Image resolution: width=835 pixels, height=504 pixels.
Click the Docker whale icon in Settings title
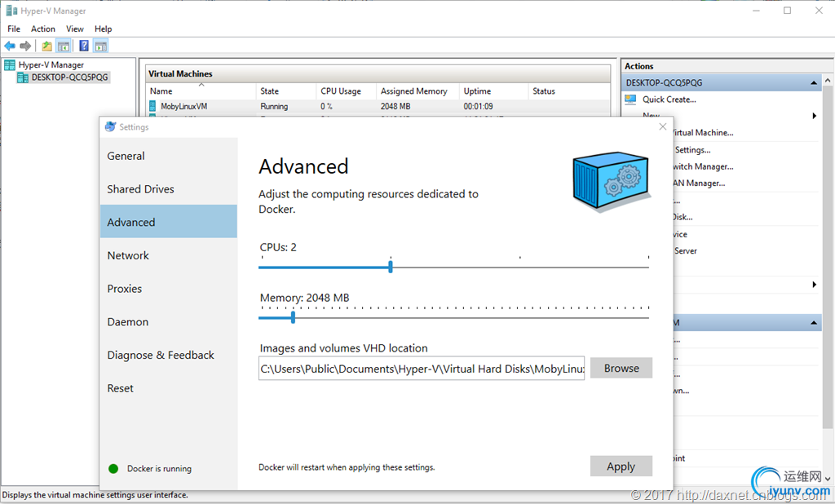point(110,126)
